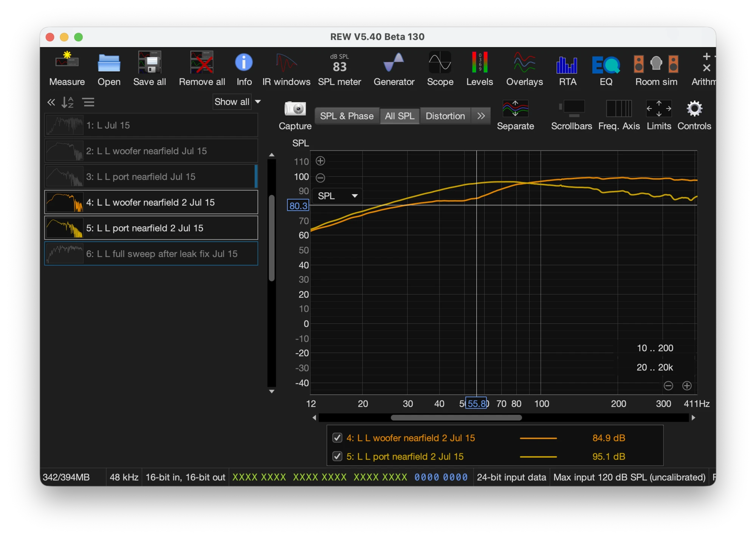Click the vertical graph scrollbar thumb
The height and width of the screenshot is (539, 756).
271,238
